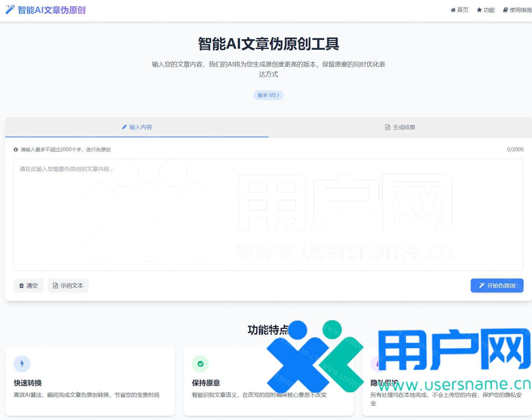Click the home icon beside 首页
The width and height of the screenshot is (532, 420).
click(453, 10)
